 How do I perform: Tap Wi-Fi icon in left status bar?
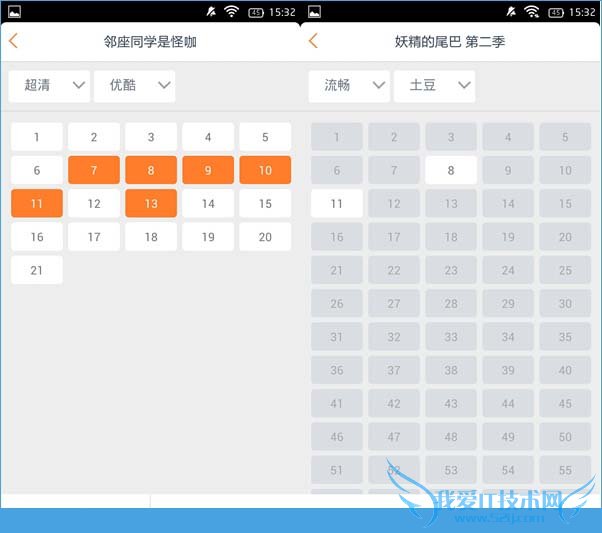click(x=231, y=12)
